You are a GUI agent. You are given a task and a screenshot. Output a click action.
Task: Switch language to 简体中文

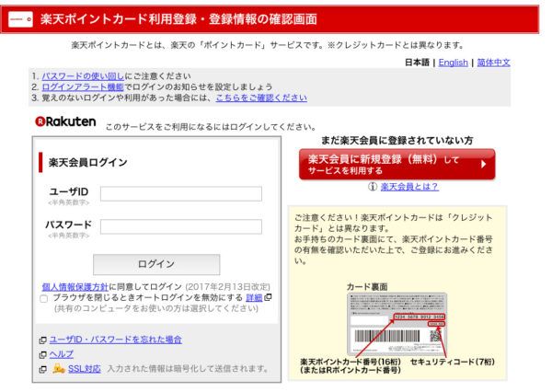tap(493, 63)
